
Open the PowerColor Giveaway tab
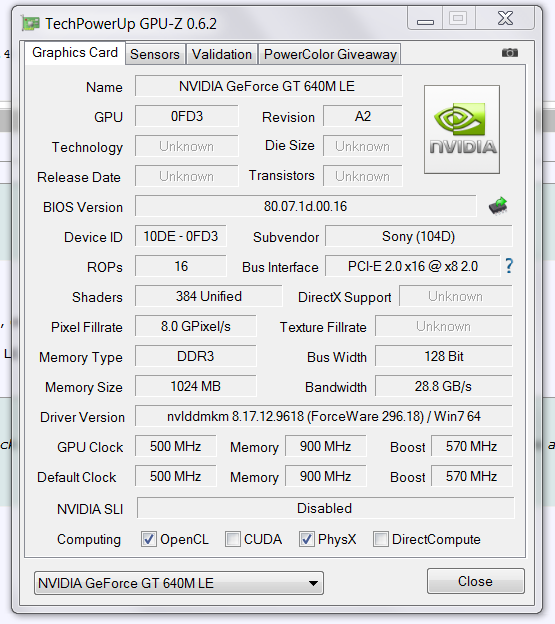(x=330, y=54)
